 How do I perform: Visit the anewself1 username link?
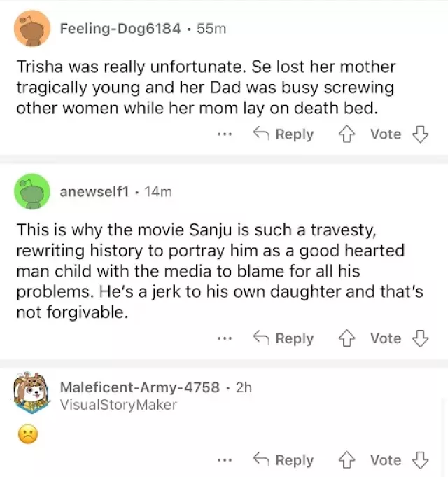[94, 192]
